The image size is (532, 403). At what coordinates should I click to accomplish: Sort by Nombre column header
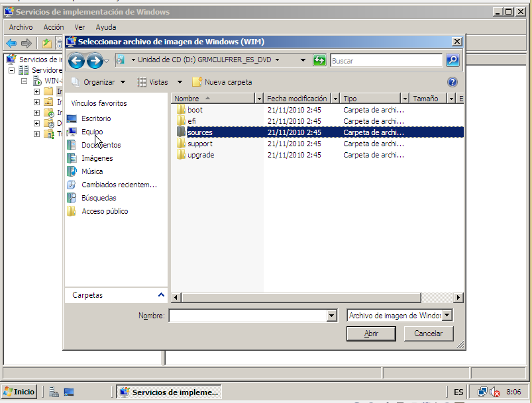point(213,99)
